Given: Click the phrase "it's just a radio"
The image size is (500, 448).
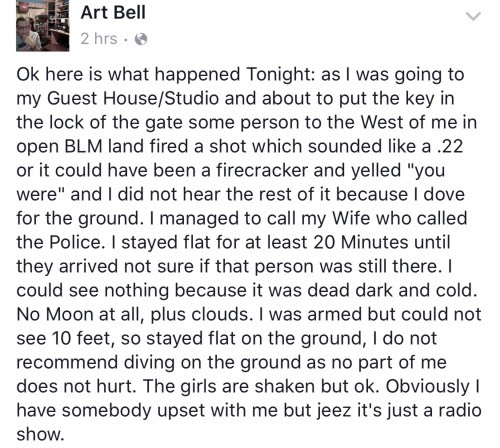Looking at the screenshot, I should click(419, 410).
